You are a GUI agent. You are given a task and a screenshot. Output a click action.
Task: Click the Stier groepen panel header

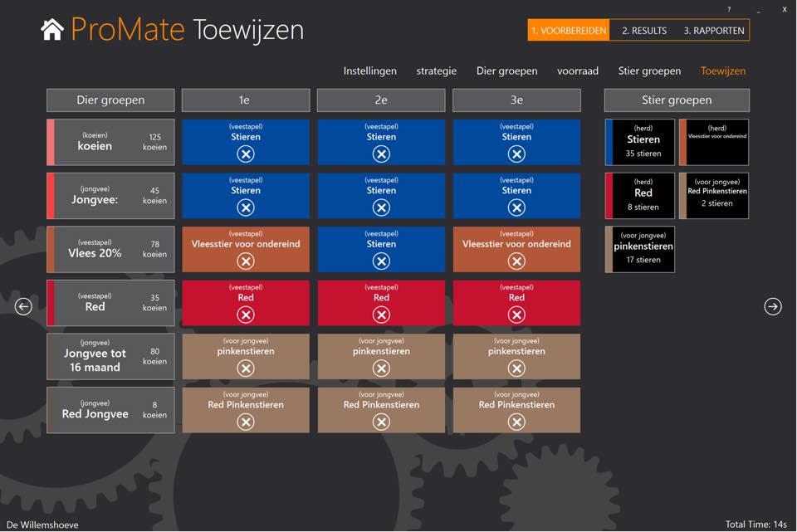coord(677,100)
